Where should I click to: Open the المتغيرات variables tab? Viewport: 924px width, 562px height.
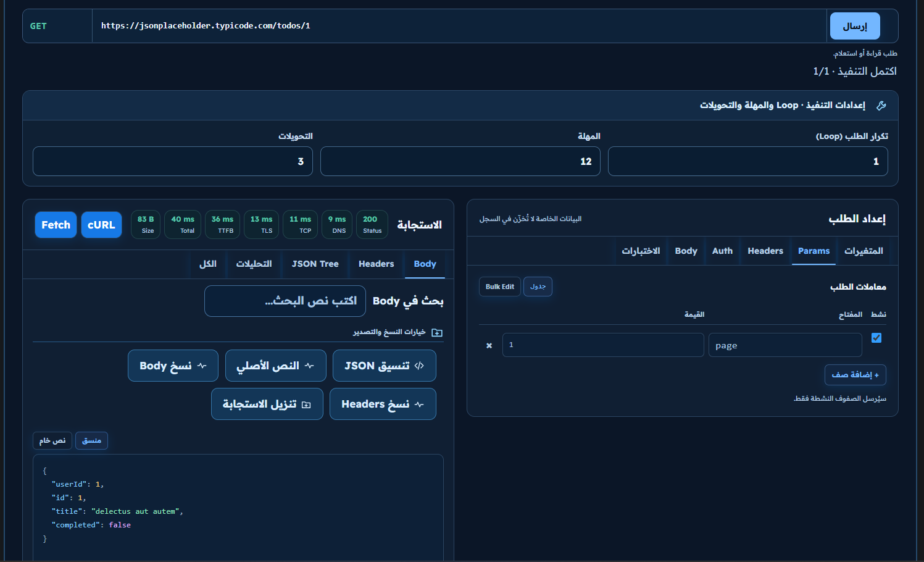pyautogui.click(x=864, y=251)
